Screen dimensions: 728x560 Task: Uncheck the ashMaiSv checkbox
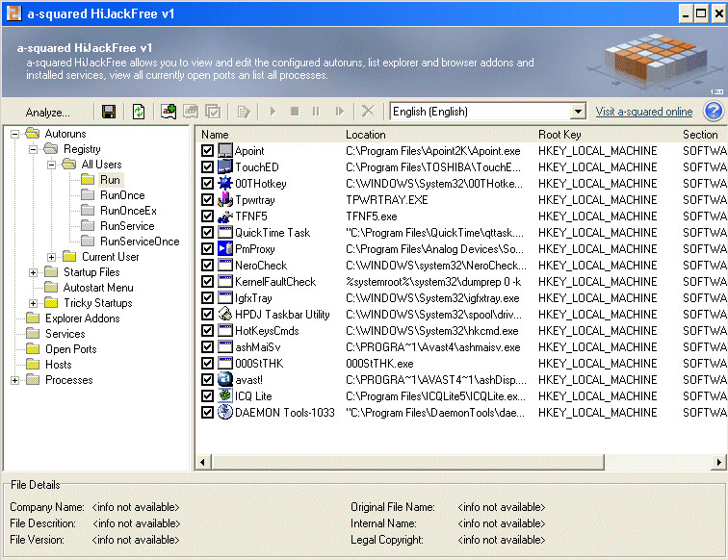pos(208,346)
